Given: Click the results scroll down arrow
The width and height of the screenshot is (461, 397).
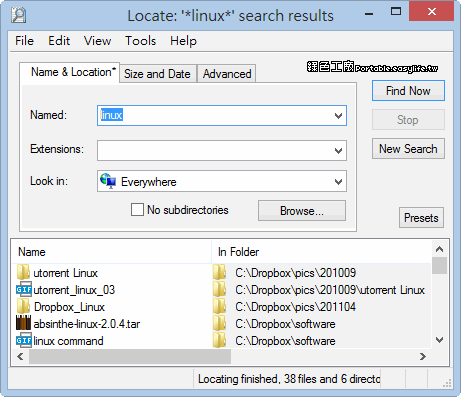Looking at the screenshot, I should point(439,340).
